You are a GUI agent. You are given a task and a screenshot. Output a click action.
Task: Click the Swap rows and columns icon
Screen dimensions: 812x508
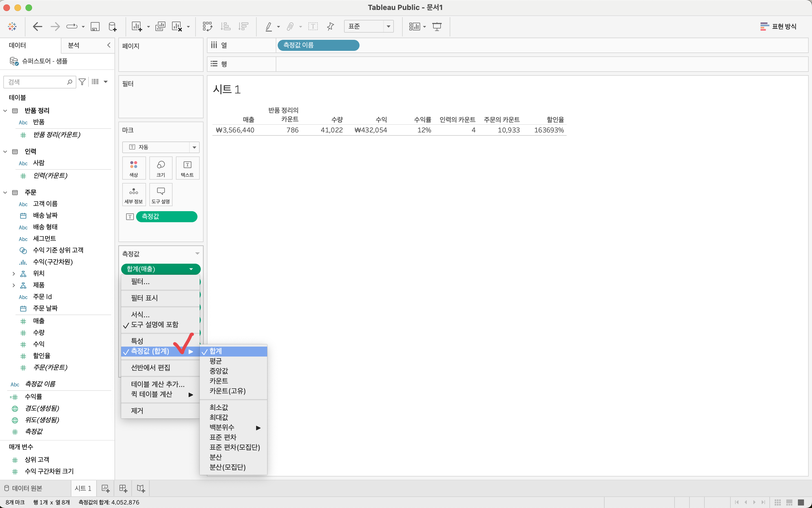tap(207, 27)
